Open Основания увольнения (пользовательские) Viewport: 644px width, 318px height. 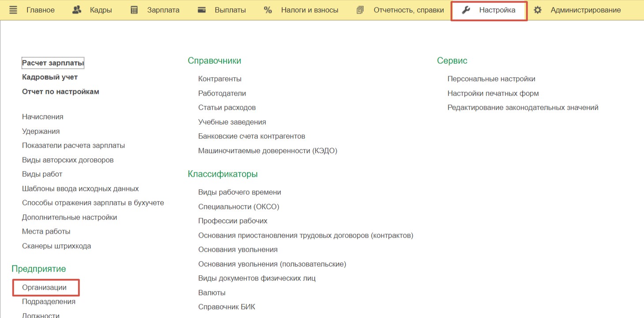tap(272, 264)
